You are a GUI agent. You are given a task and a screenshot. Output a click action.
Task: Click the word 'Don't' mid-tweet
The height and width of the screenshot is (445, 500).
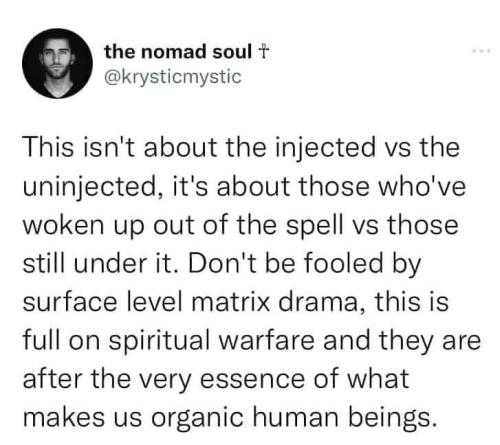tap(220, 262)
